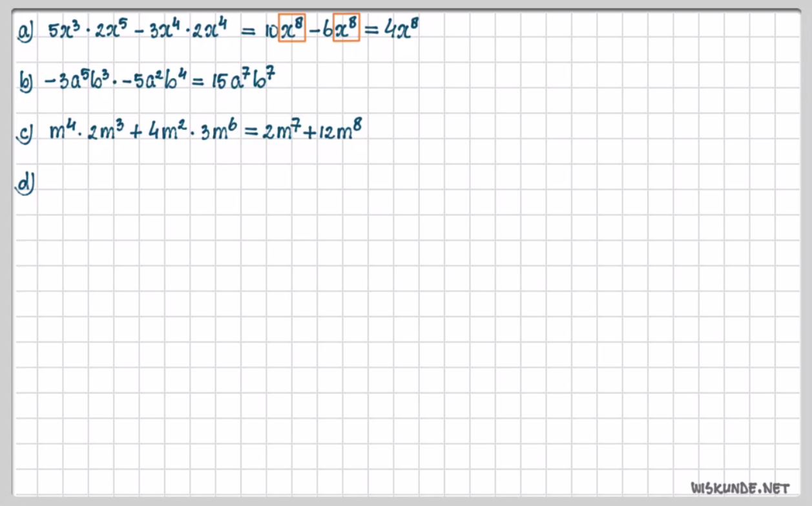
Task: Select the first orange-boxed x⁸ after 10
Action: [292, 29]
